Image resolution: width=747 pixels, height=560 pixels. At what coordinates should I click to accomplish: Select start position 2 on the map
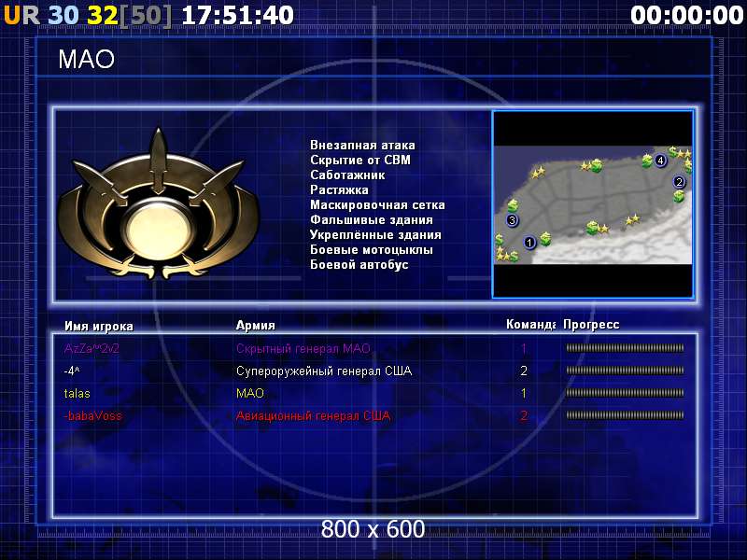click(x=679, y=181)
